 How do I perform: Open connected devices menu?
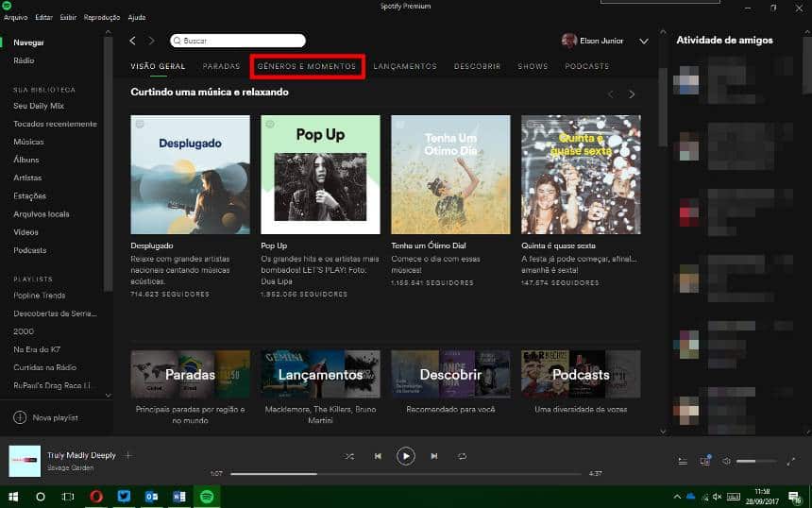(704, 461)
